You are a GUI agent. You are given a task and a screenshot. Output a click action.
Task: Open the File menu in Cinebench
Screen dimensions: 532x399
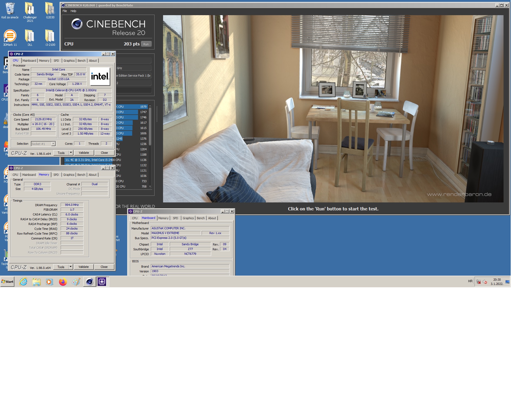coord(65,11)
